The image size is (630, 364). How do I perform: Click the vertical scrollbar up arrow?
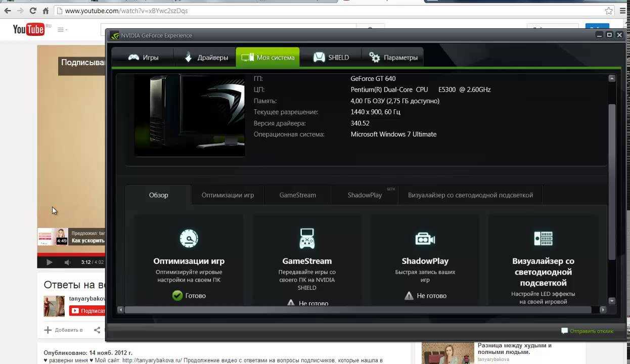tap(612, 78)
